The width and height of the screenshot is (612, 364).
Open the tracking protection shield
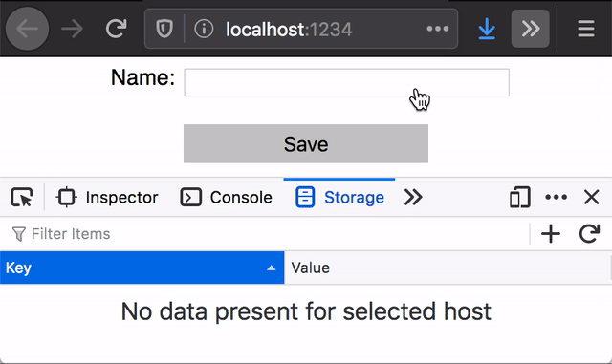(x=164, y=29)
